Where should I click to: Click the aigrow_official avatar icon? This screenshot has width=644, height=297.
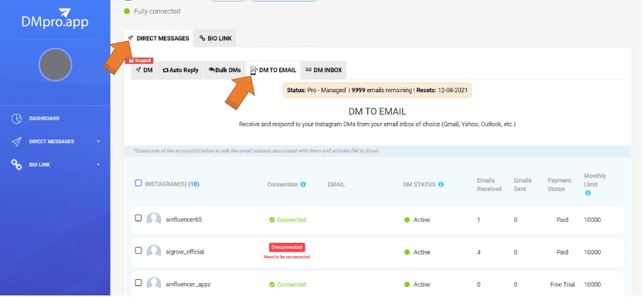(x=154, y=251)
